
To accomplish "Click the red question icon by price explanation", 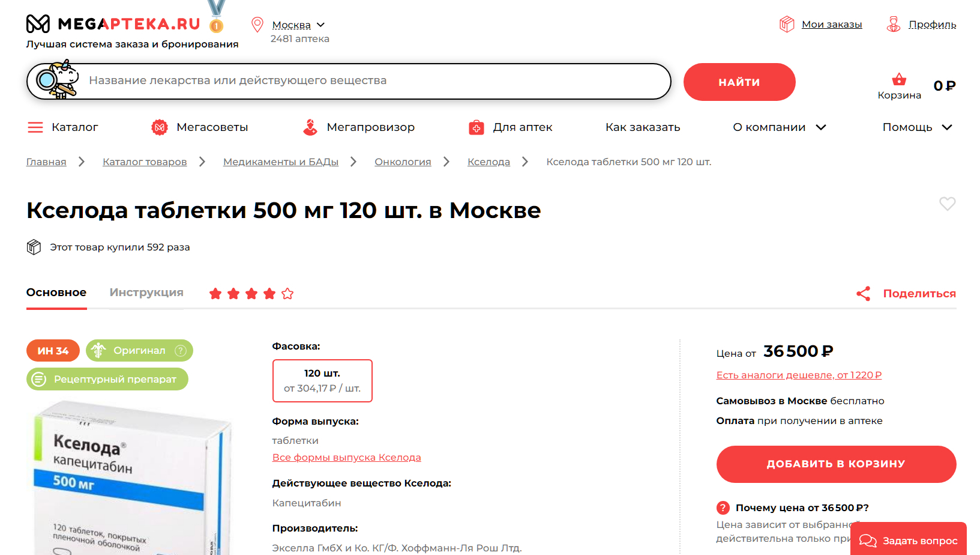I will click(723, 508).
